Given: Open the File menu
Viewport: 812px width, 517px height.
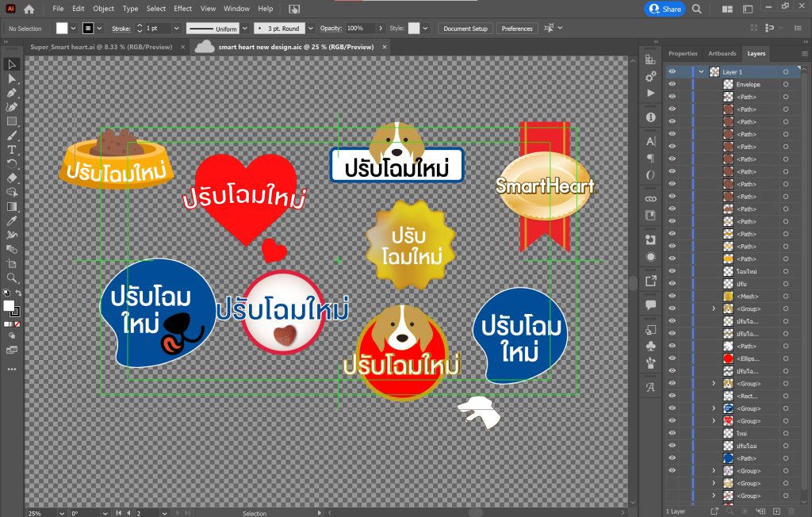Looking at the screenshot, I should pos(58,9).
